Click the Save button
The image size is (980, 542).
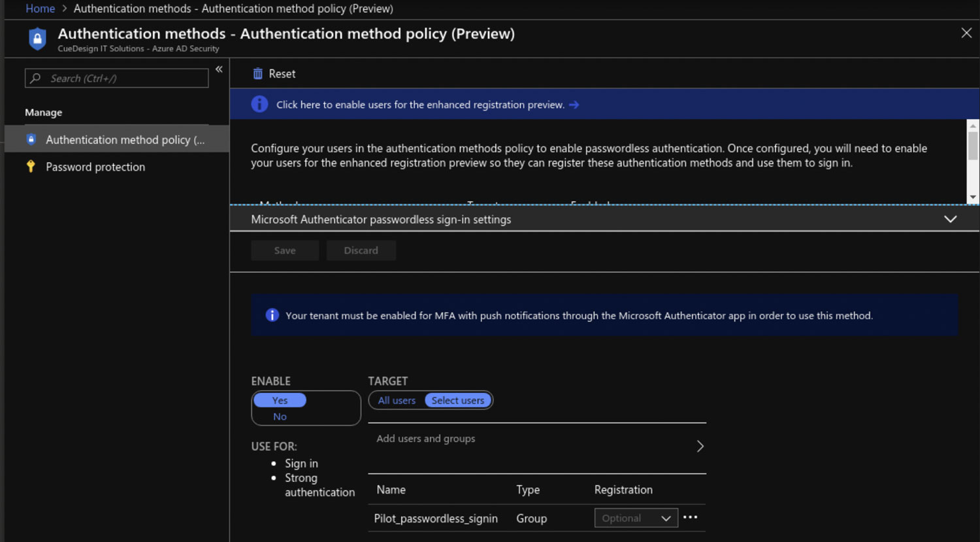coord(285,250)
